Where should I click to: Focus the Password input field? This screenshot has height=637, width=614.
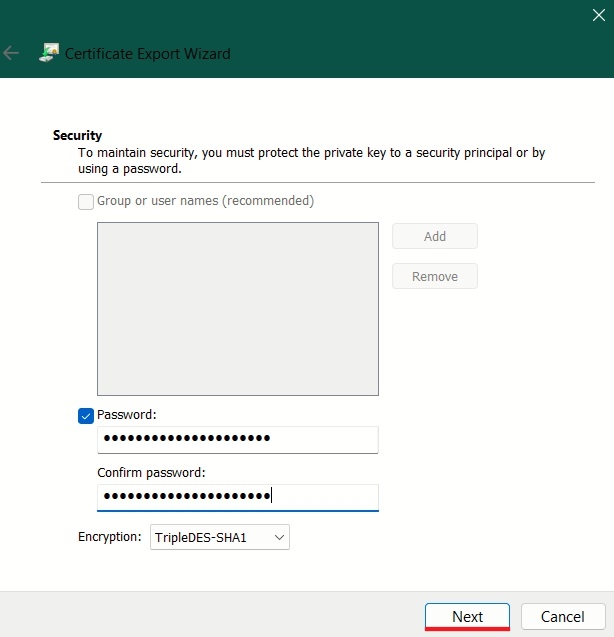point(238,440)
